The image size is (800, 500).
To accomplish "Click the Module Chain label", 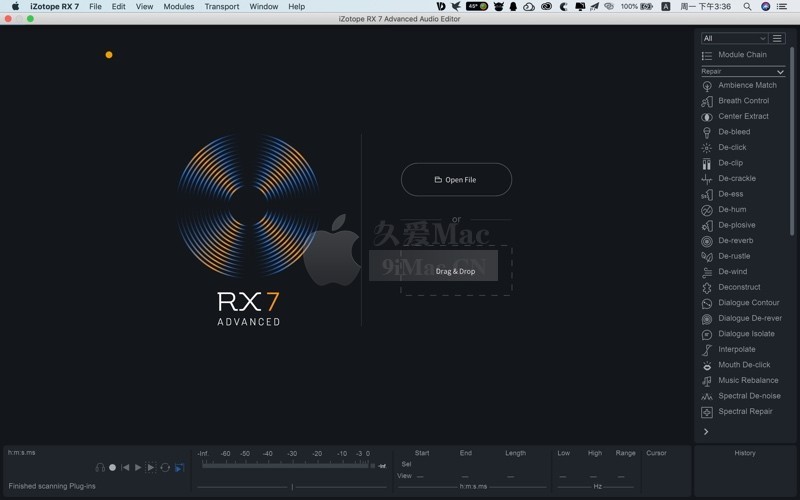I will click(742, 55).
